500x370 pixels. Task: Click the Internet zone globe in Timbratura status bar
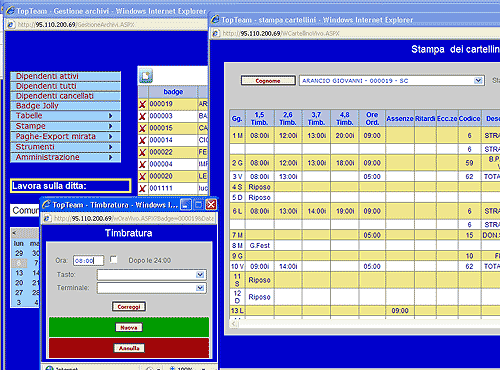click(x=49, y=368)
